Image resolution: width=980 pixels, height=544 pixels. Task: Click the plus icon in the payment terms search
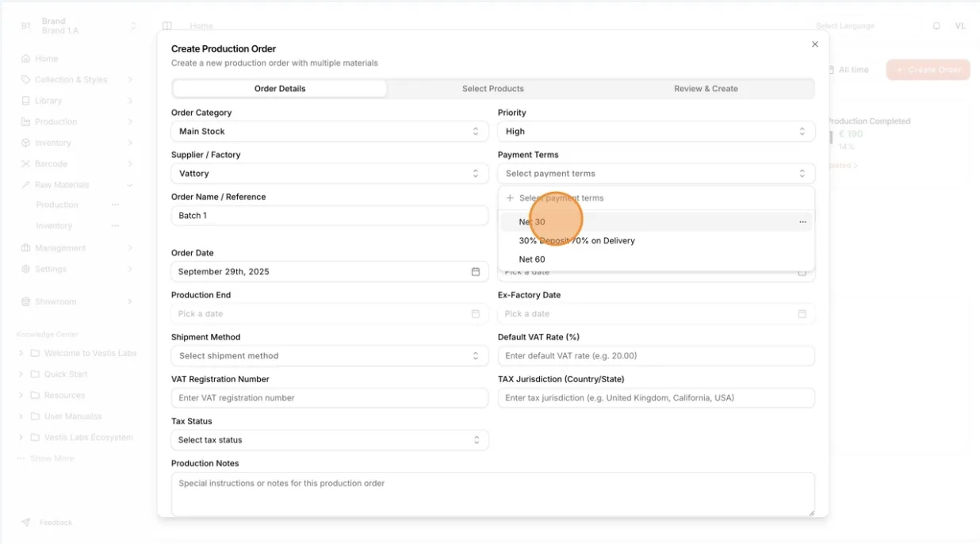coord(510,198)
